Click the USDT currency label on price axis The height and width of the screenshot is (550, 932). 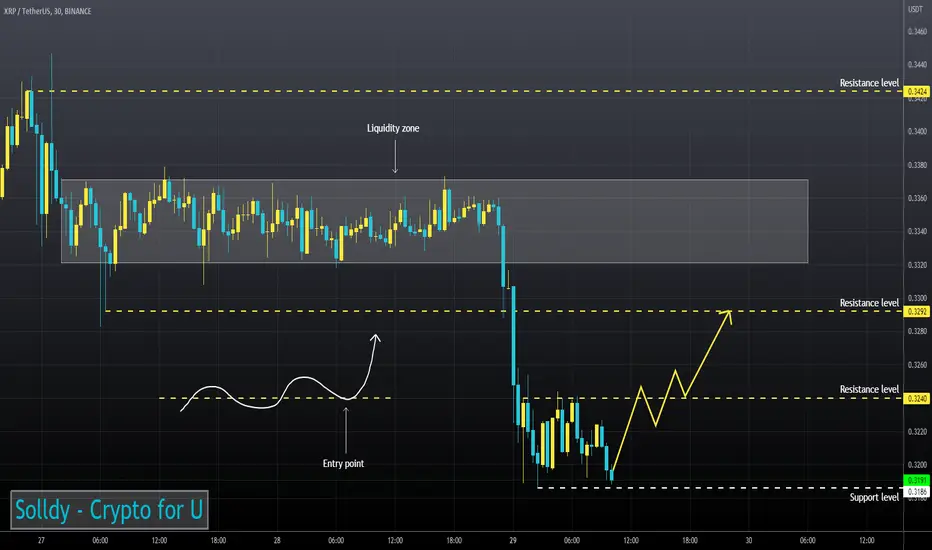tap(915, 10)
